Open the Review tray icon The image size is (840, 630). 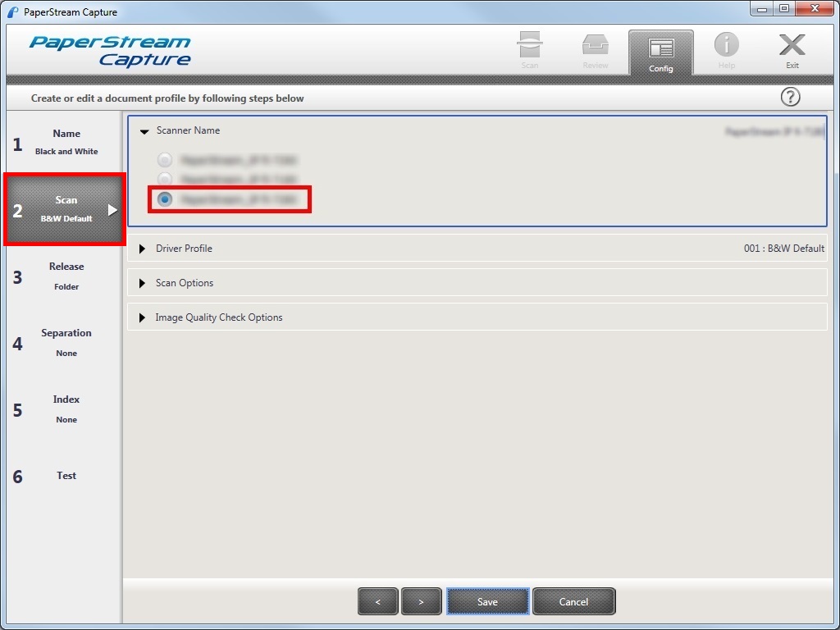point(596,51)
